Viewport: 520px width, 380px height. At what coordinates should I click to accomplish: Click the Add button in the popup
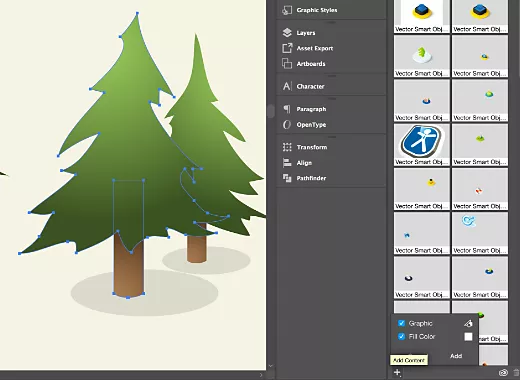(456, 356)
